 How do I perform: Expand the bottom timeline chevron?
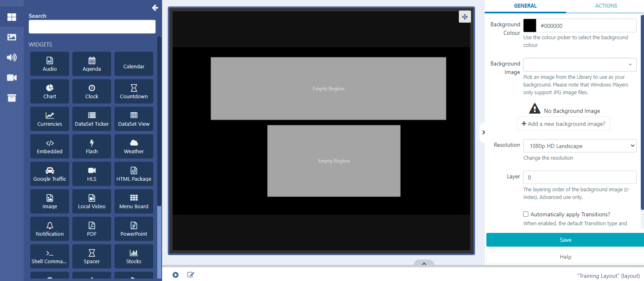pos(424,264)
